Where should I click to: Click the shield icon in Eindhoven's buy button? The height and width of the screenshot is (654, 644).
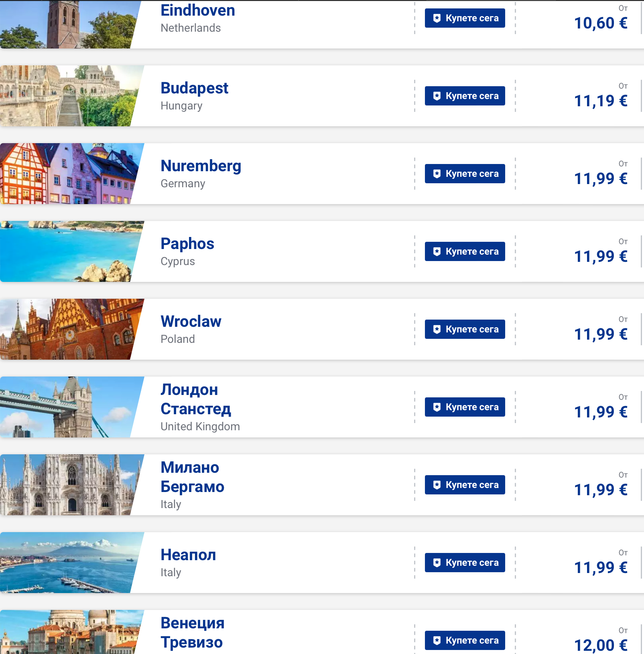[437, 18]
